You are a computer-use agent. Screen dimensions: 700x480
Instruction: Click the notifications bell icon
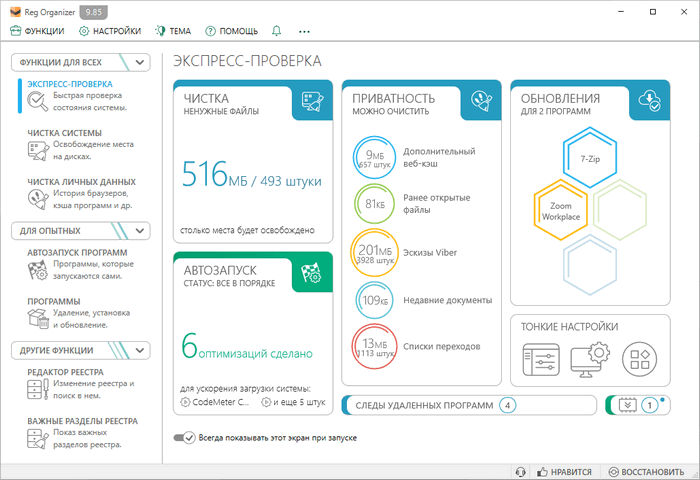coord(277,31)
